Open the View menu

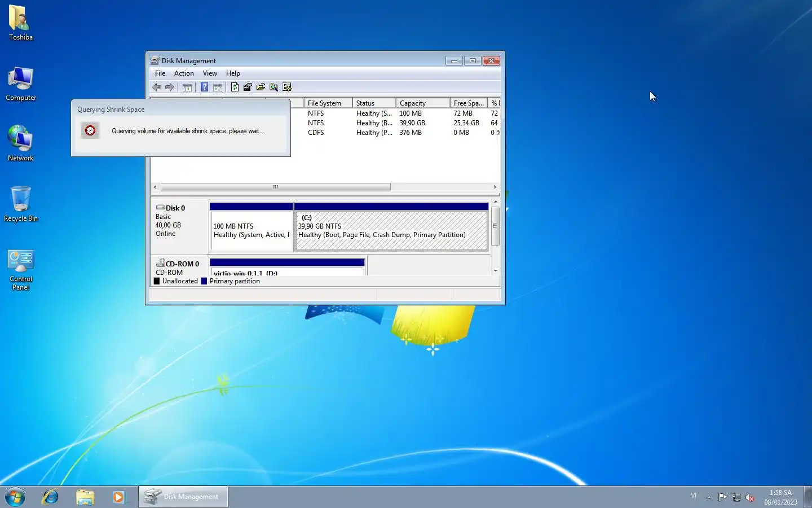(210, 73)
